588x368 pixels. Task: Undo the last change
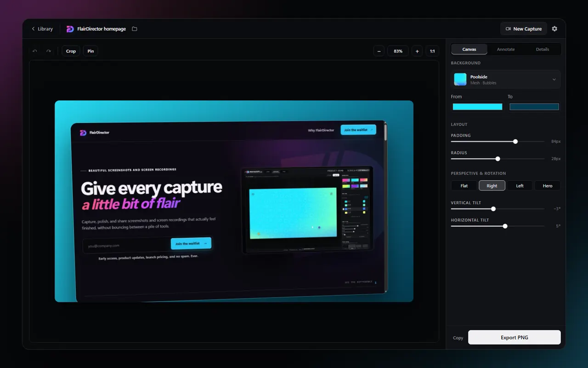tap(35, 51)
